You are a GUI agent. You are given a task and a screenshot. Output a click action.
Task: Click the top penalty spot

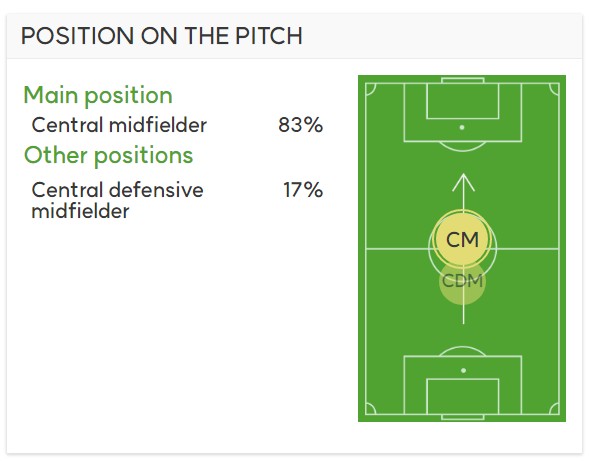pyautogui.click(x=462, y=127)
